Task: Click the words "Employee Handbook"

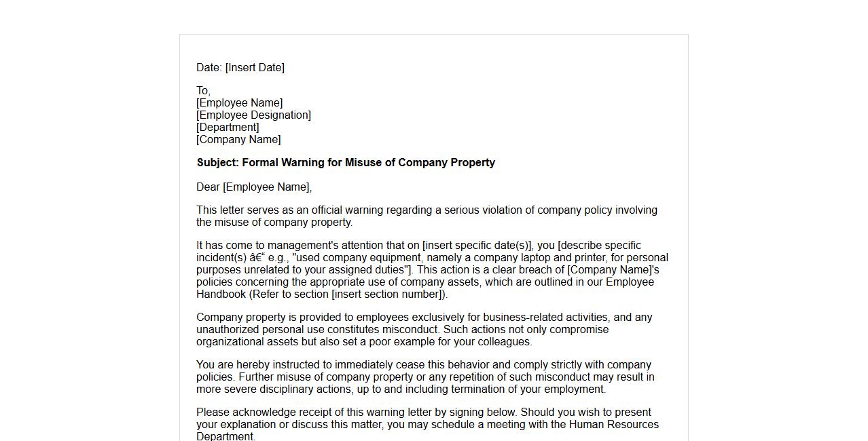Action: pyautogui.click(x=629, y=282)
